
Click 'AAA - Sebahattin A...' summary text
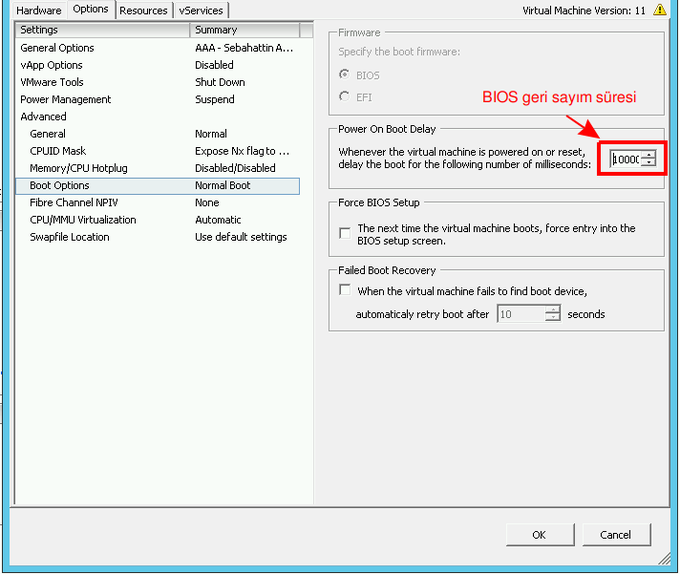pyautogui.click(x=244, y=48)
